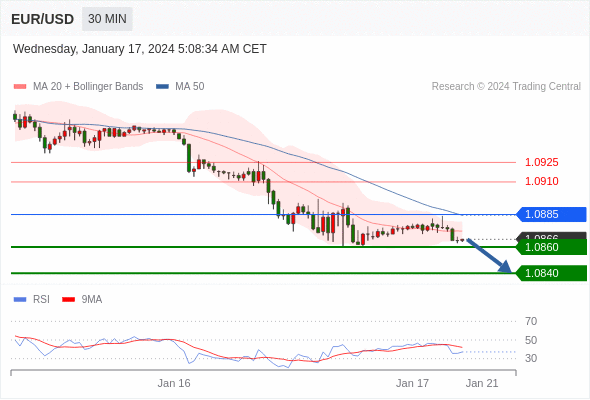Click the MA 20 + Bollinger Bands label
This screenshot has width=590, height=400.
(x=88, y=87)
